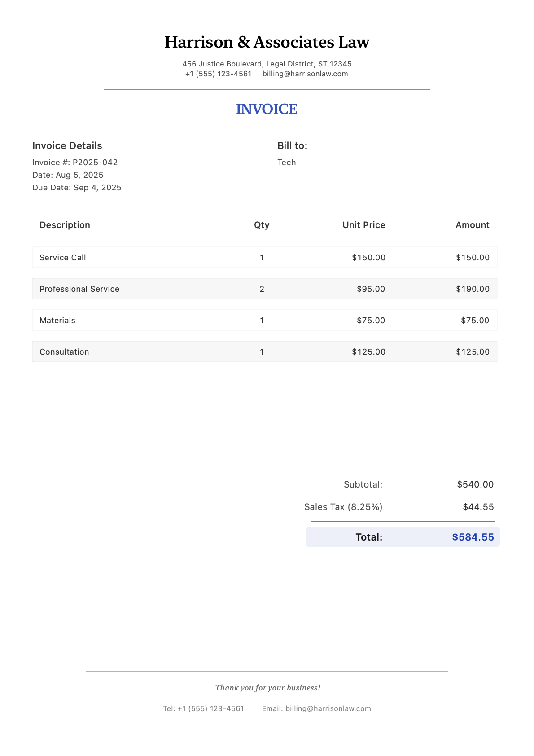Click the Unit Price column header
Image resolution: width=534 pixels, height=756 pixels.
[x=364, y=225]
